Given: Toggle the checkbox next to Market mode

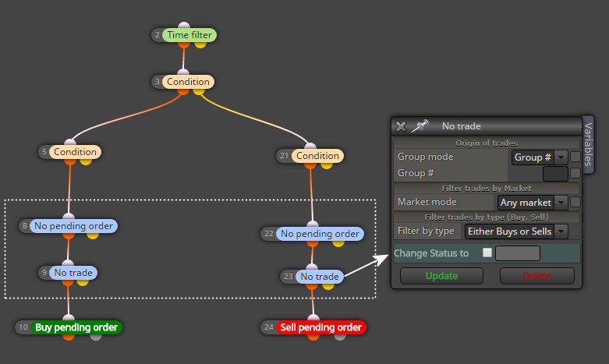Looking at the screenshot, I should 575,202.
